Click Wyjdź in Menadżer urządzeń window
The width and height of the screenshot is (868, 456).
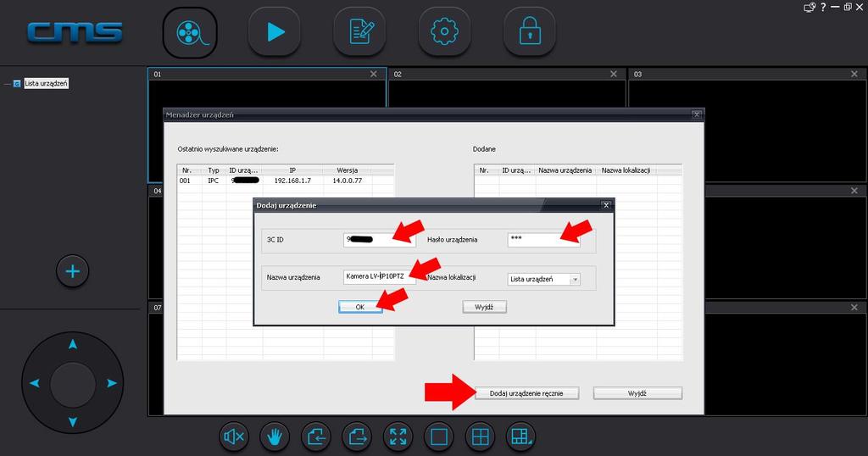(637, 393)
